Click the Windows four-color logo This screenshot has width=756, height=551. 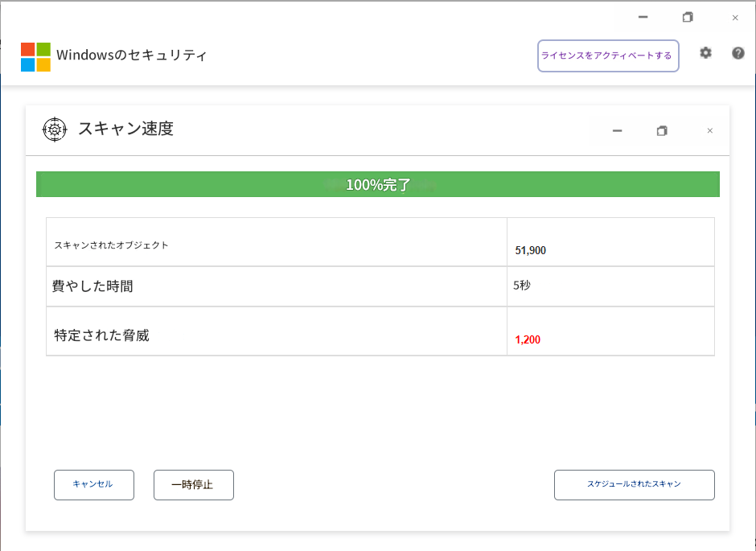click(35, 56)
